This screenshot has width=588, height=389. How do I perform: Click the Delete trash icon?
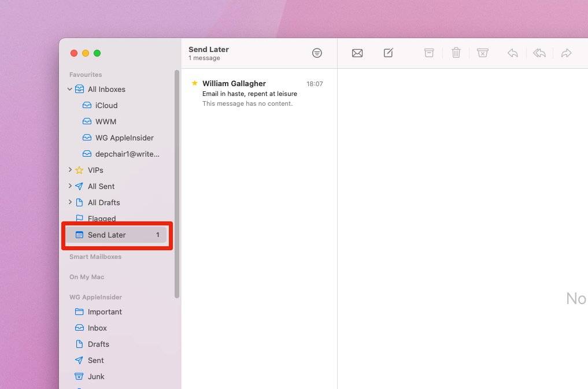click(456, 53)
